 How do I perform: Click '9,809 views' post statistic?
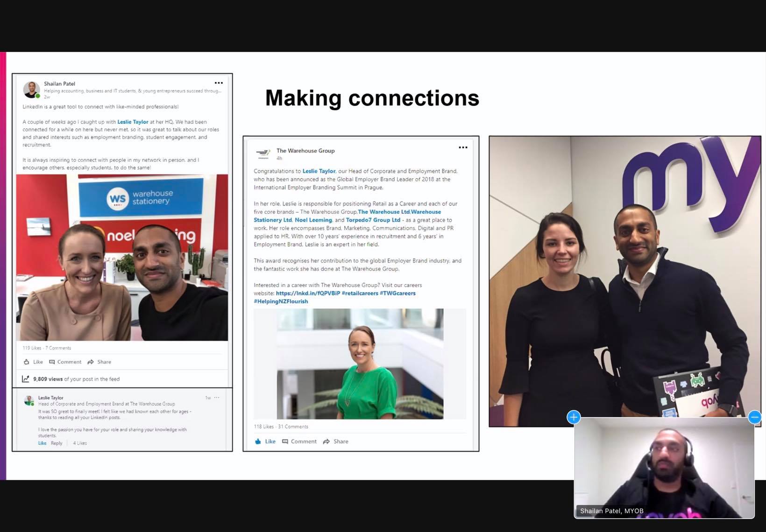coord(48,379)
